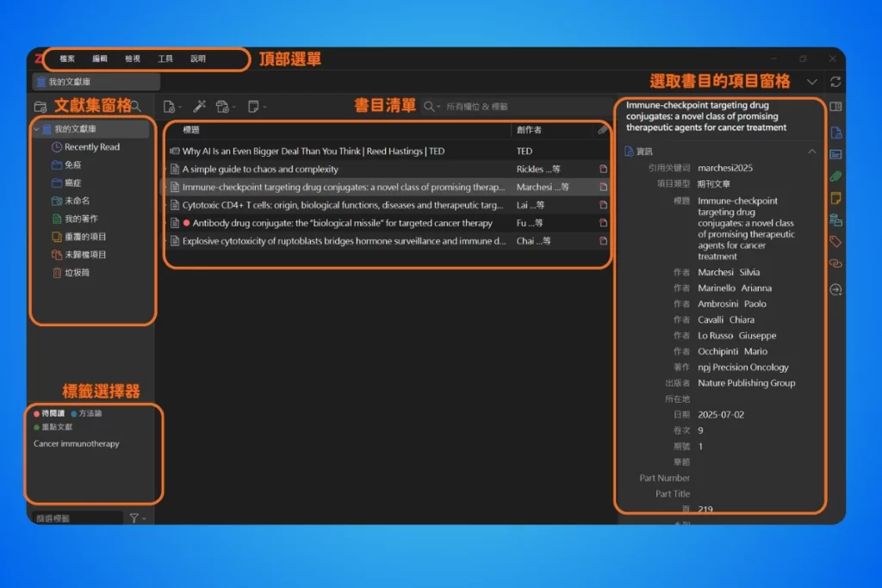Open the 工具 menu
882x588 pixels.
point(165,59)
